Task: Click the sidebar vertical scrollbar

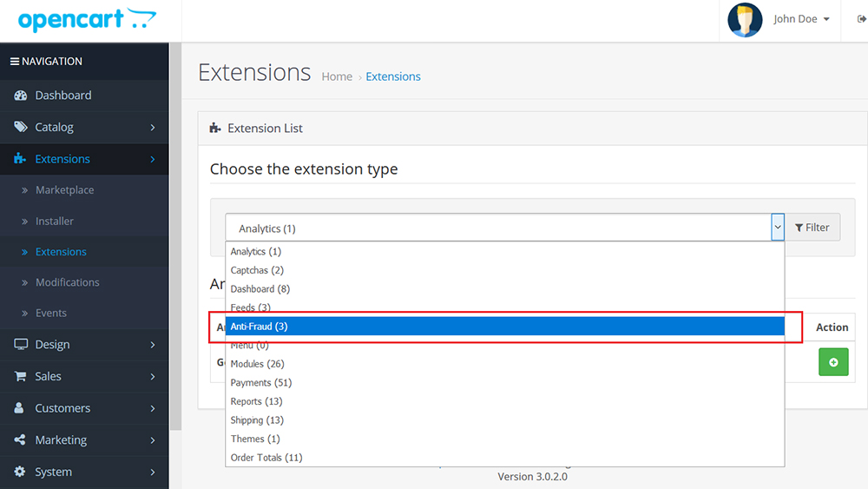Action: pyautogui.click(x=175, y=236)
